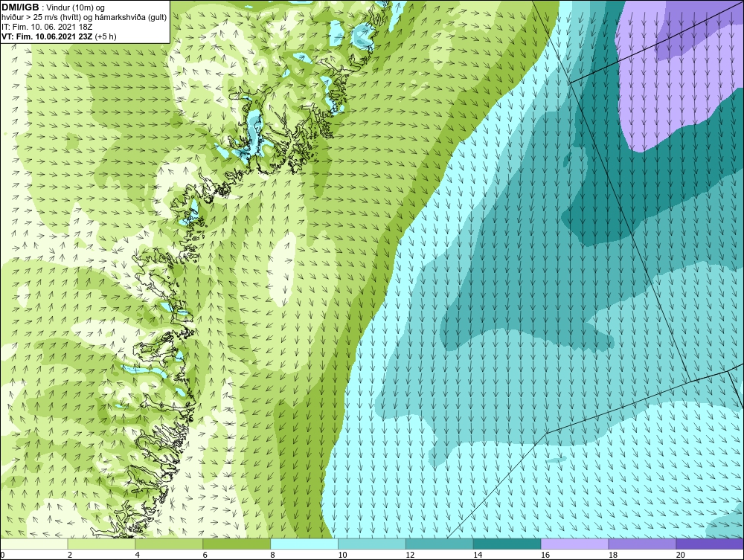This screenshot has width=744, height=560.
Task: Click the 'hviður > 25 m/s (hvítt)' legend line
Action: [x=84, y=18]
